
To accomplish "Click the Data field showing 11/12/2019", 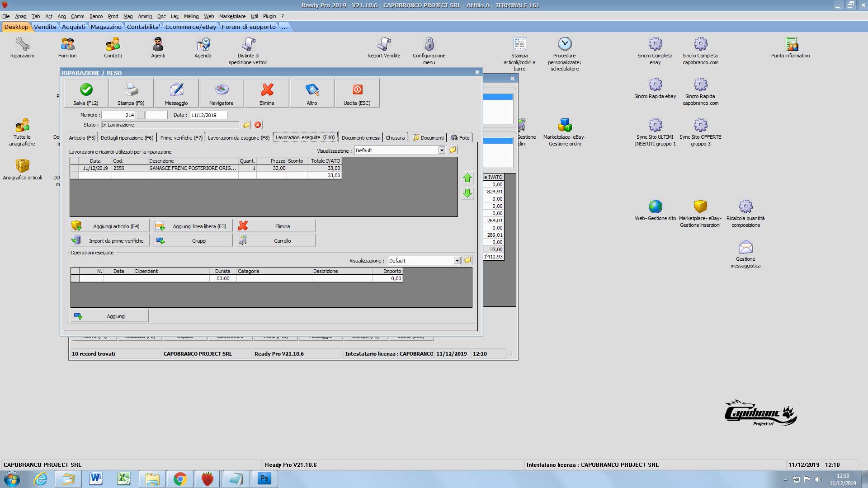I will 208,115.
